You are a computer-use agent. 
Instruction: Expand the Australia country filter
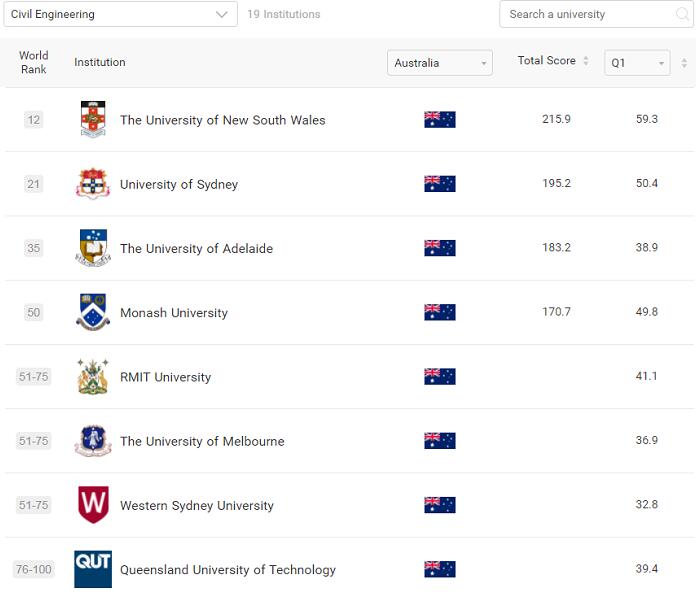tap(440, 63)
